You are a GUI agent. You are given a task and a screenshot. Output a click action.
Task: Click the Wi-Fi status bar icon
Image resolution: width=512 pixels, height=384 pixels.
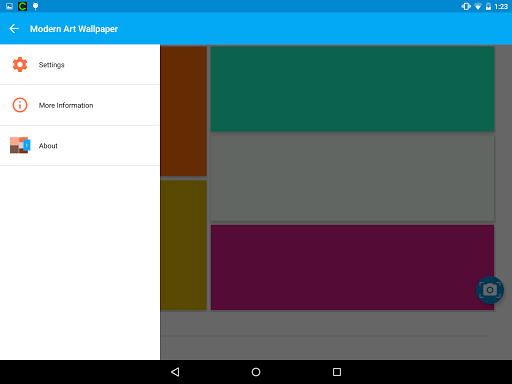[478, 6]
